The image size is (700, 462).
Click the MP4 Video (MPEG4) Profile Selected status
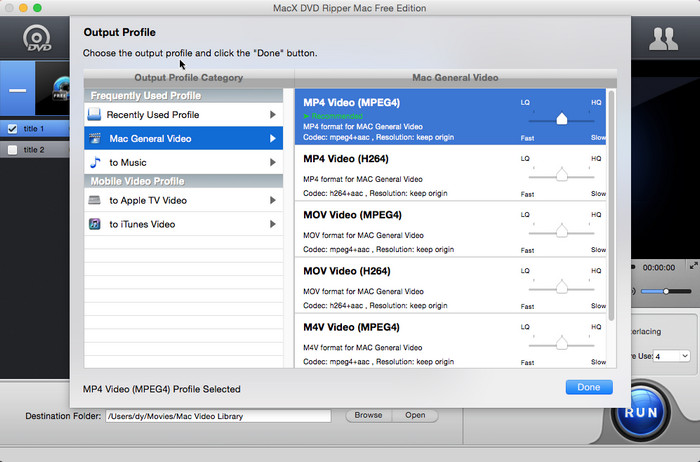[162, 389]
